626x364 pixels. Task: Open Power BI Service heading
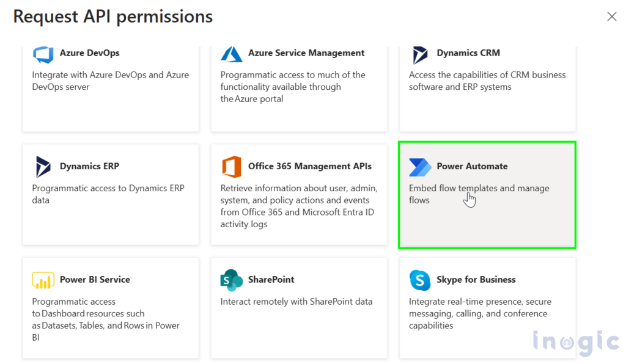point(95,280)
